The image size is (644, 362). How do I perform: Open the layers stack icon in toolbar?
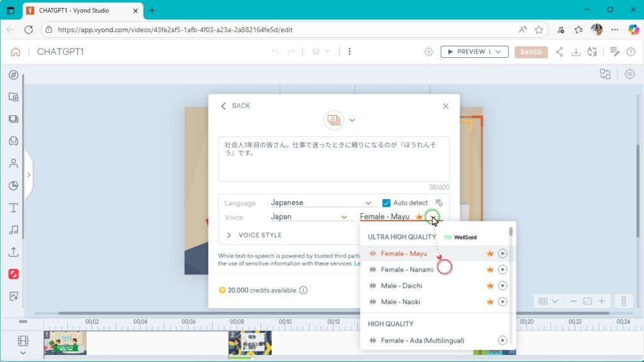click(x=316, y=52)
